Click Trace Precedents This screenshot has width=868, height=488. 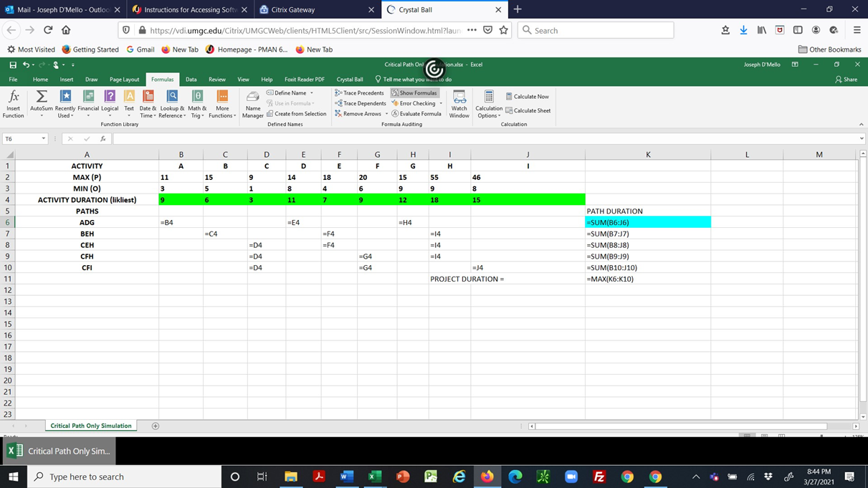[359, 93]
